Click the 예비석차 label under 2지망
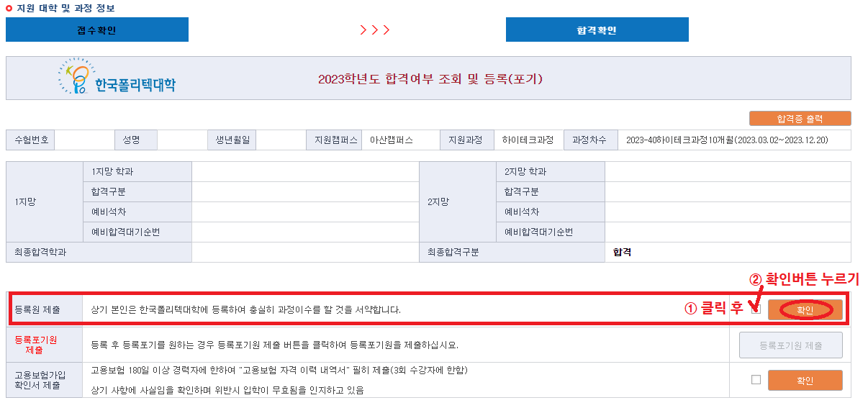The width and height of the screenshot is (868, 408). [x=522, y=212]
